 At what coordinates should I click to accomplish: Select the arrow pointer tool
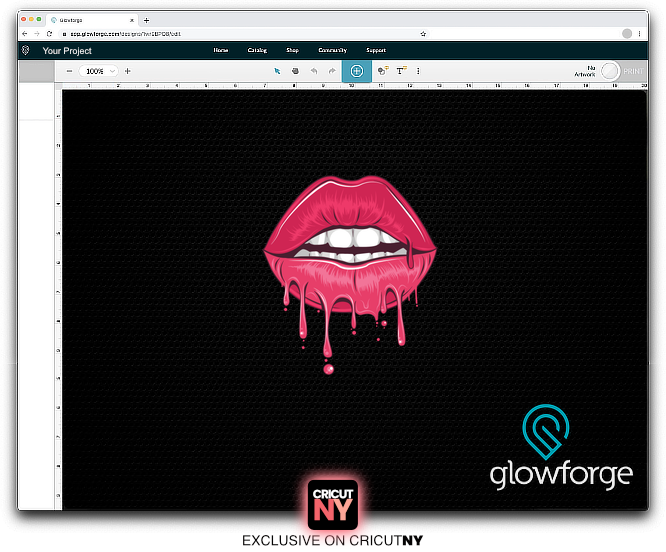coord(277,71)
